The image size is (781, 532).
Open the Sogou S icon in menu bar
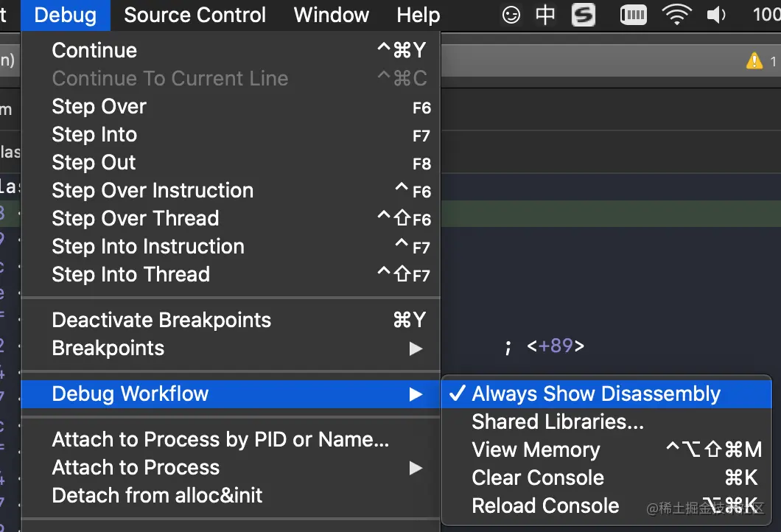pyautogui.click(x=583, y=15)
